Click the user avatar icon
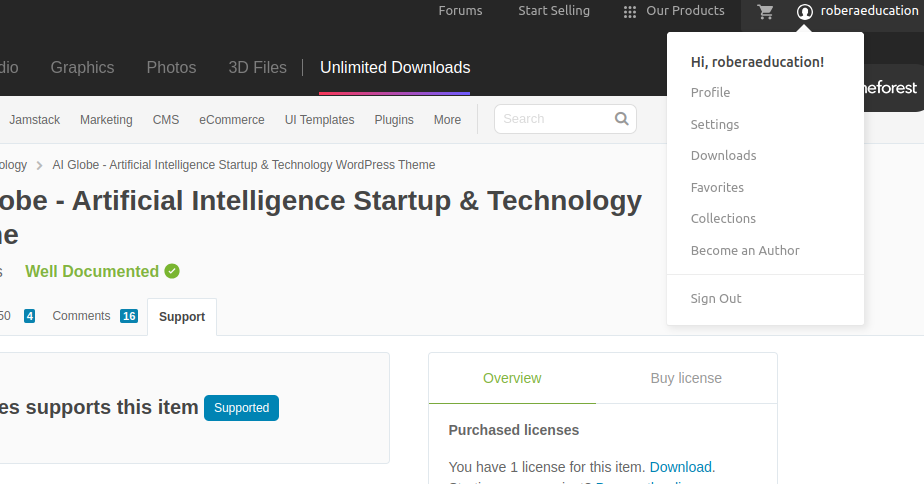 coord(804,12)
